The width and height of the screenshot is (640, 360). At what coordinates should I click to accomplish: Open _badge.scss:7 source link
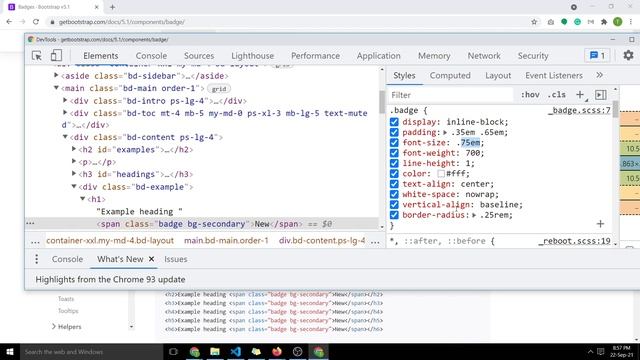(579, 110)
